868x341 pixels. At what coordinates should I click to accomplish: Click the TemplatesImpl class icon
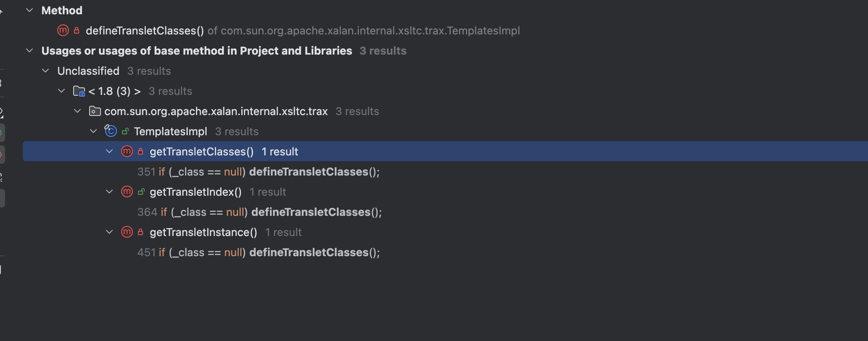(x=111, y=131)
